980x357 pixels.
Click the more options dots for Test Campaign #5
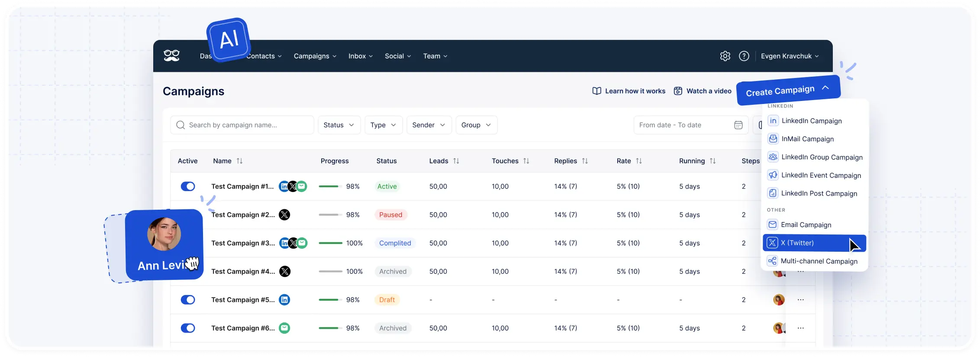point(800,299)
